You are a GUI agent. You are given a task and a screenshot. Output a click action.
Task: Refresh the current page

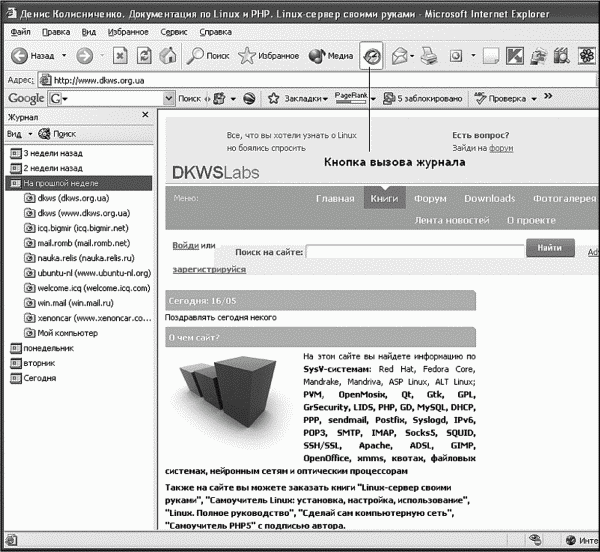pos(144,56)
